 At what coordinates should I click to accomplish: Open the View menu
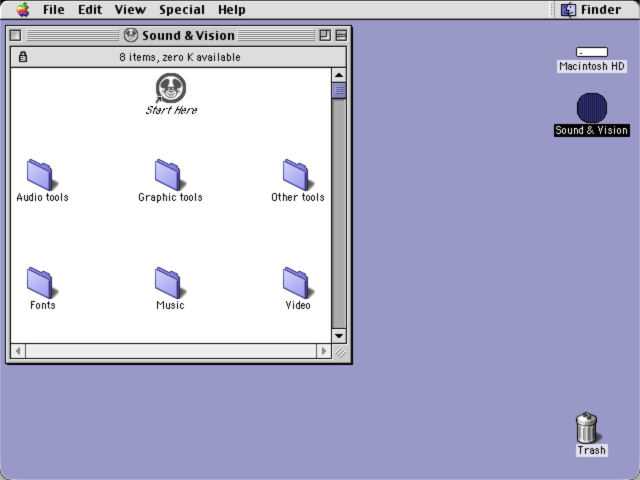pyautogui.click(x=130, y=9)
